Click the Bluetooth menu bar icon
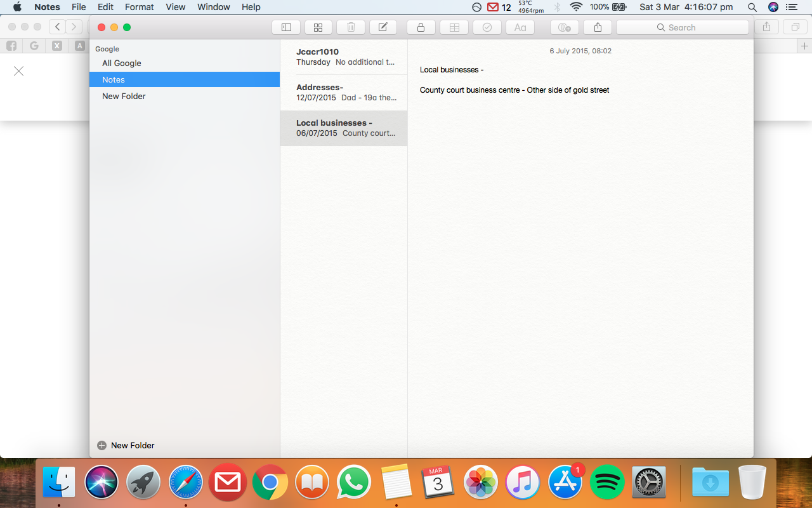The width and height of the screenshot is (812, 508). coord(557,7)
